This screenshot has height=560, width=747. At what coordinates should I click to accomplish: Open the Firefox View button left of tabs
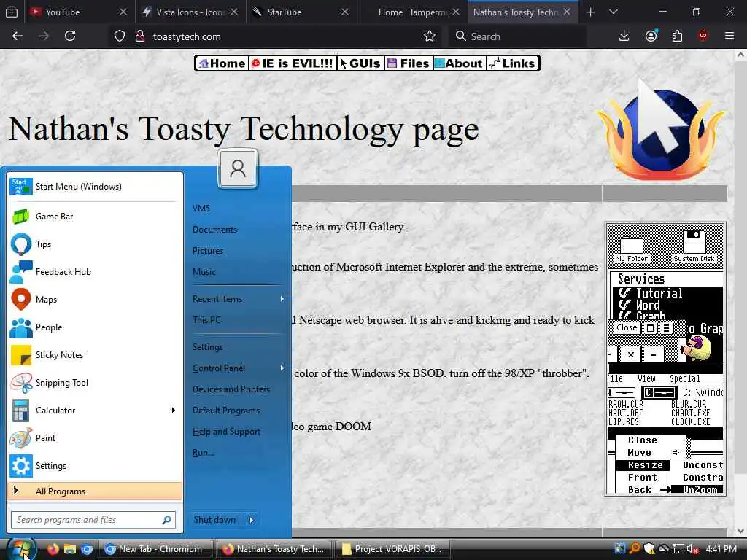(12, 12)
